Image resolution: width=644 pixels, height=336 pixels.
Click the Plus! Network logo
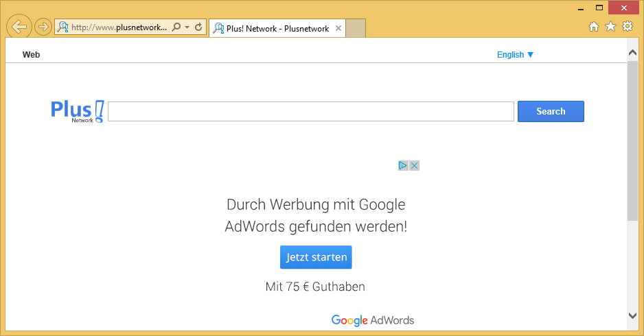[x=77, y=111]
